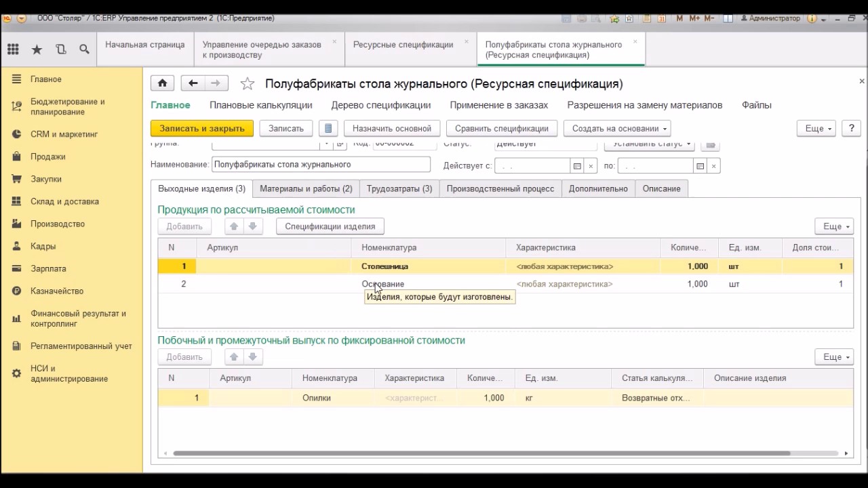Screen dimensions: 868x488
Task: Click the M+ memory button in title bar
Action: click(694, 18)
